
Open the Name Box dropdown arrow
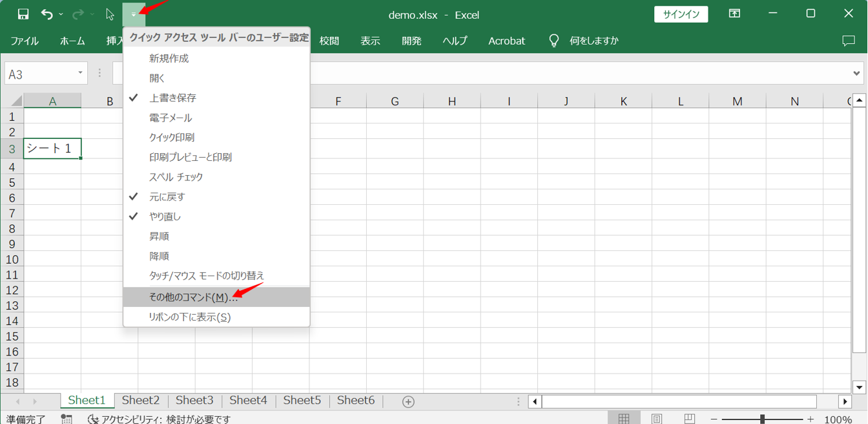point(80,73)
